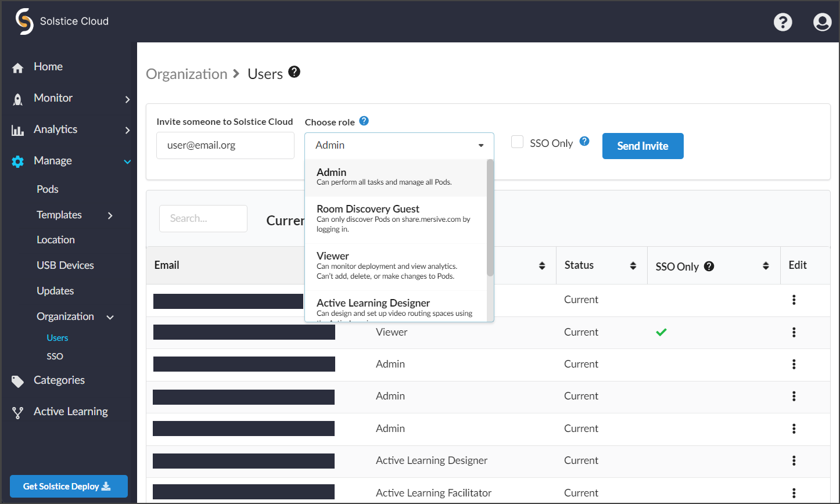Click the invite email input field

(x=225, y=145)
